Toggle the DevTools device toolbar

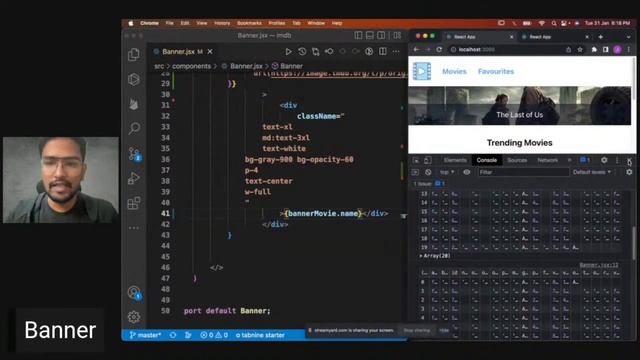[427, 160]
